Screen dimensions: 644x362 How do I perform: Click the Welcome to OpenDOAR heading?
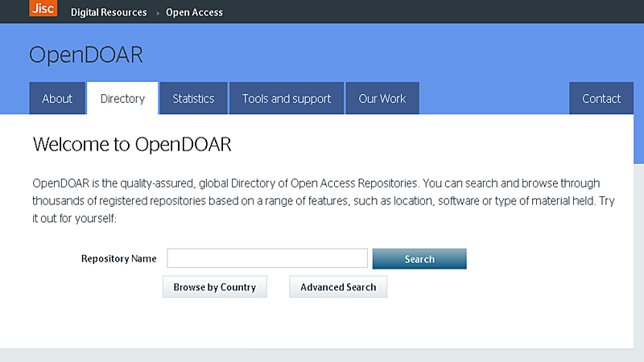coord(132,145)
